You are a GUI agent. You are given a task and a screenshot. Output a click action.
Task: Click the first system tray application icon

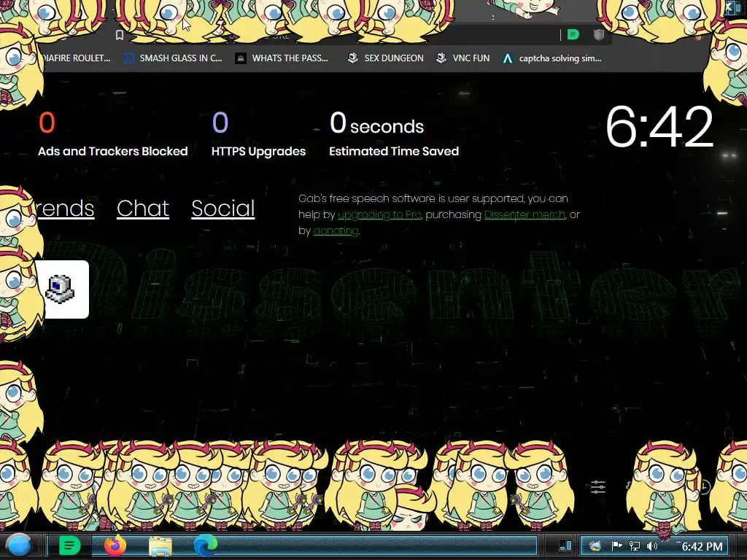[595, 546]
